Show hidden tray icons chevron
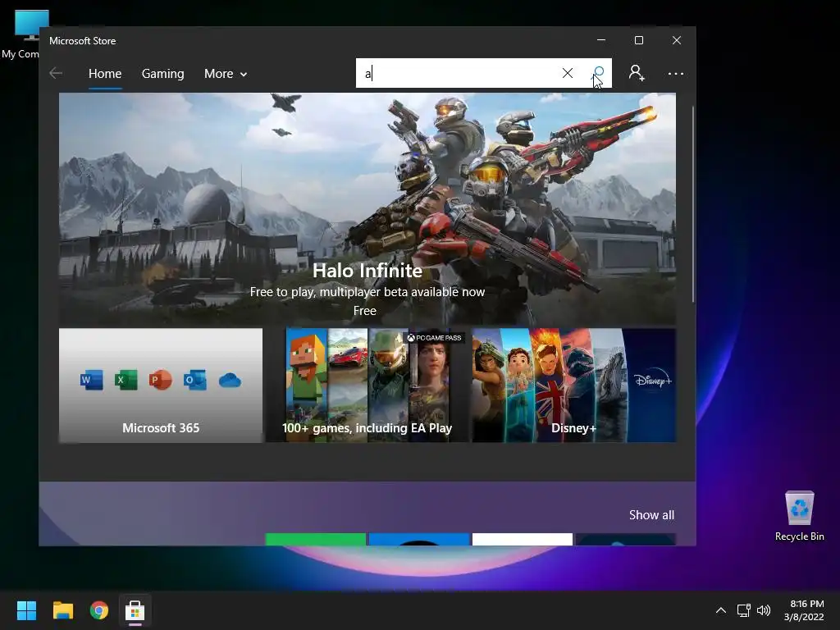The width and height of the screenshot is (840, 630). click(x=721, y=610)
